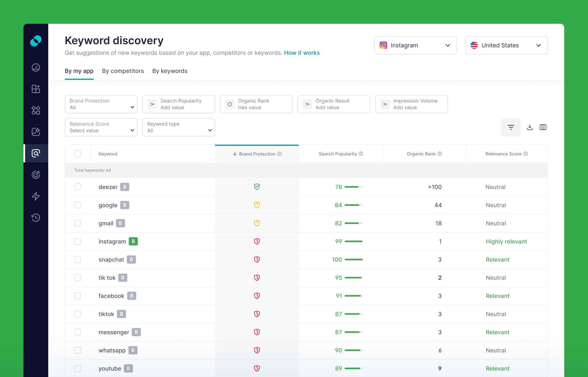588x377 pixels.
Task: Open the Brand Protection filter dropdown
Action: point(101,104)
